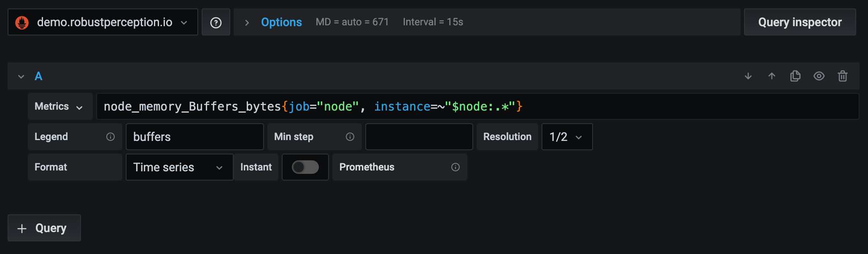Delete query A with the trash icon
The image size is (868, 254).
click(x=843, y=76)
